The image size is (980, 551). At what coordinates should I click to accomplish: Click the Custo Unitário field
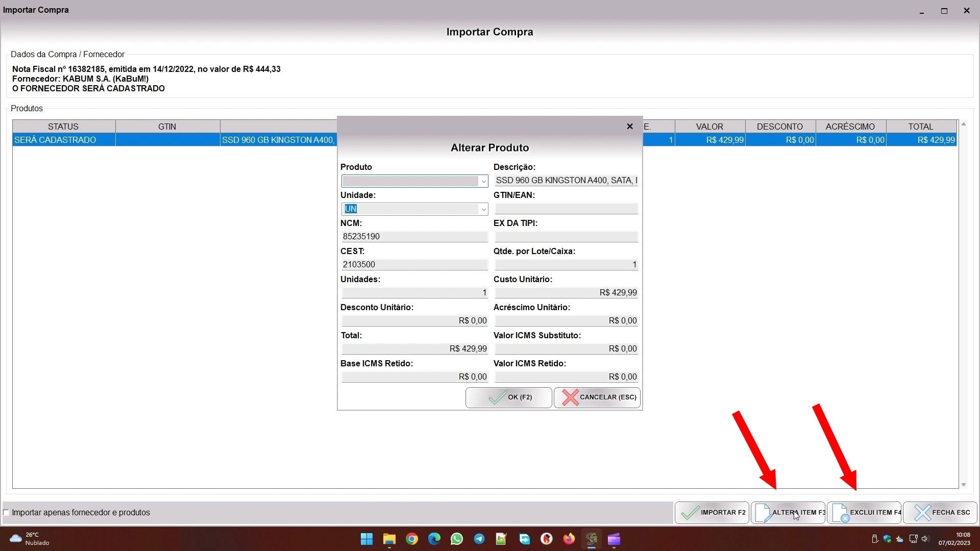566,293
